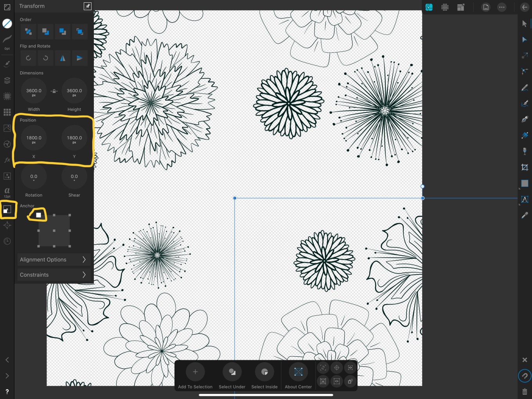Tap the Add To Selection button
This screenshot has height=399, width=532.
(195, 372)
